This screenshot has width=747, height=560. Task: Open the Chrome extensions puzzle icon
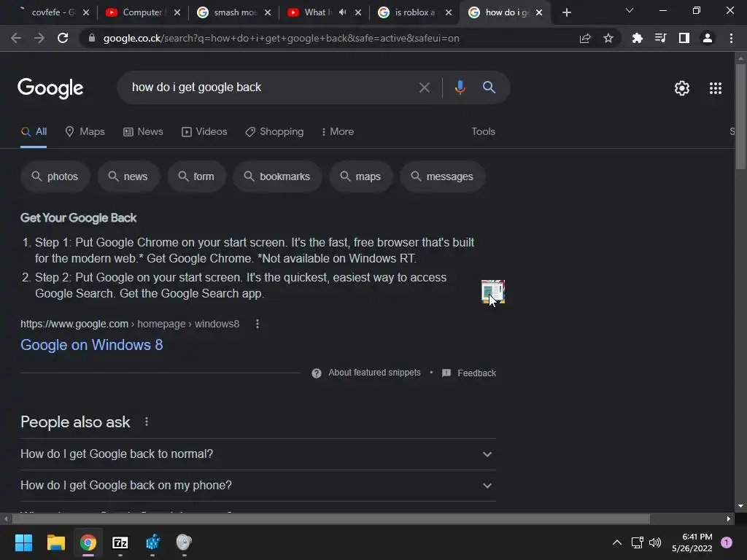click(x=637, y=38)
